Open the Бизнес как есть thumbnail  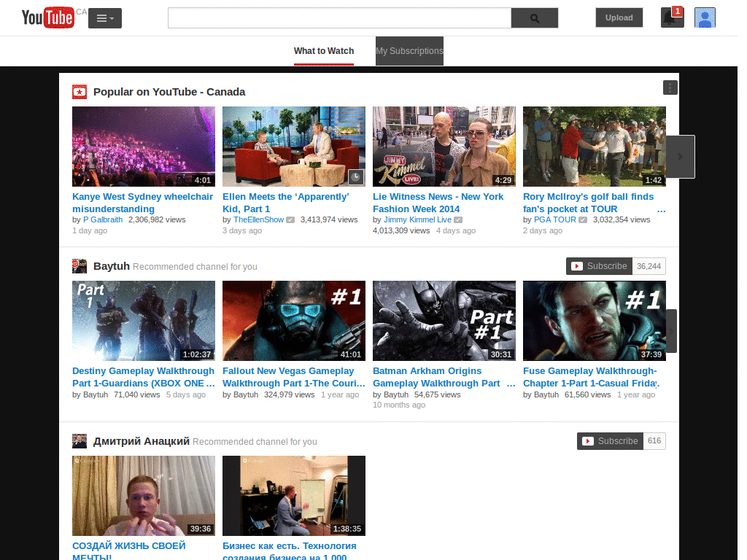click(x=294, y=496)
